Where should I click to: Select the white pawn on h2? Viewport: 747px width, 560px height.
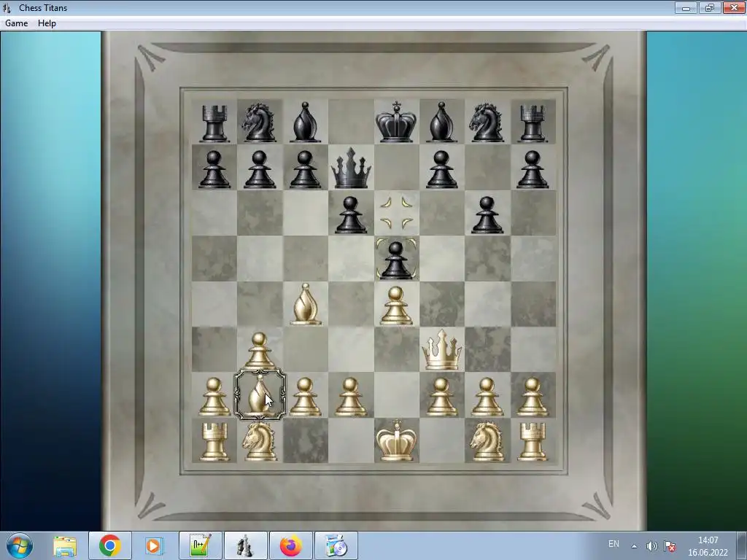[x=532, y=397]
